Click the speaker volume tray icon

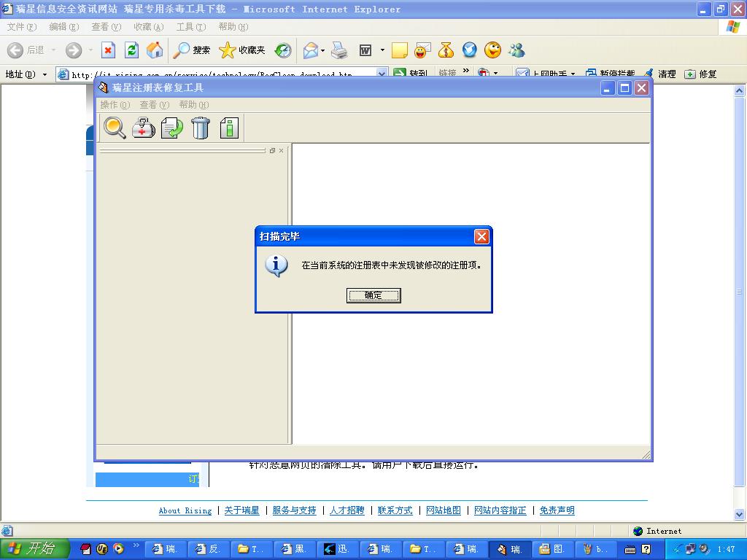tap(703, 549)
